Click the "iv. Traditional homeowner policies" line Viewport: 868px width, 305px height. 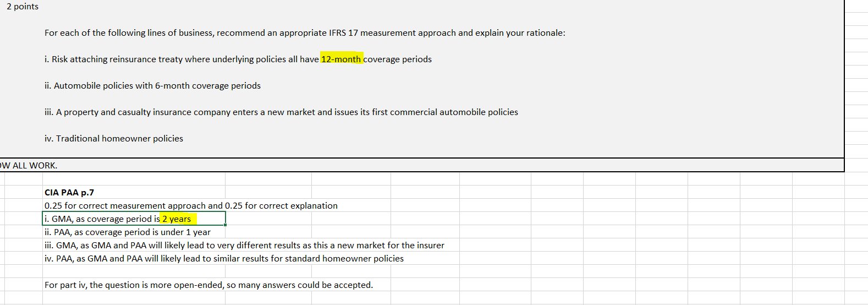(114, 139)
